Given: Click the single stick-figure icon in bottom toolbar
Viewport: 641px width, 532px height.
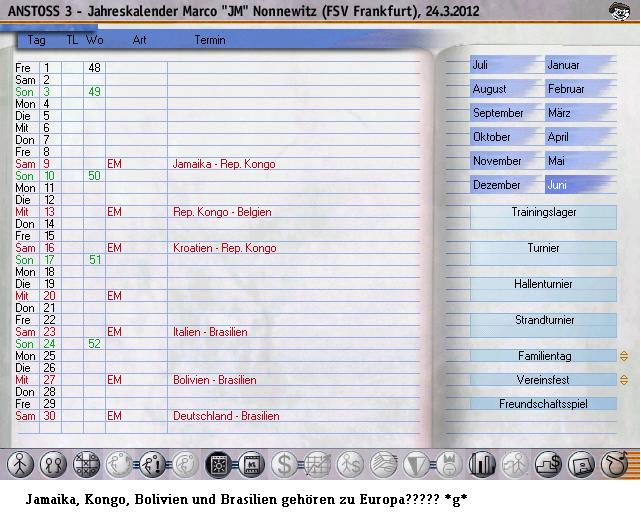Looking at the screenshot, I should pos(21,464).
